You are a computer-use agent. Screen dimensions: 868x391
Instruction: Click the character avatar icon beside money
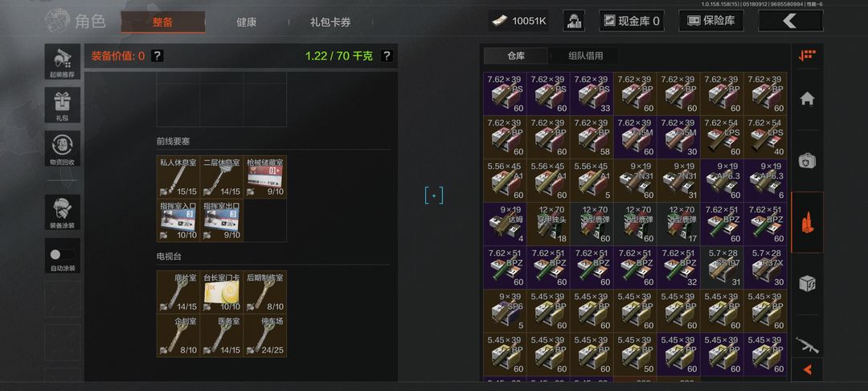(x=574, y=21)
